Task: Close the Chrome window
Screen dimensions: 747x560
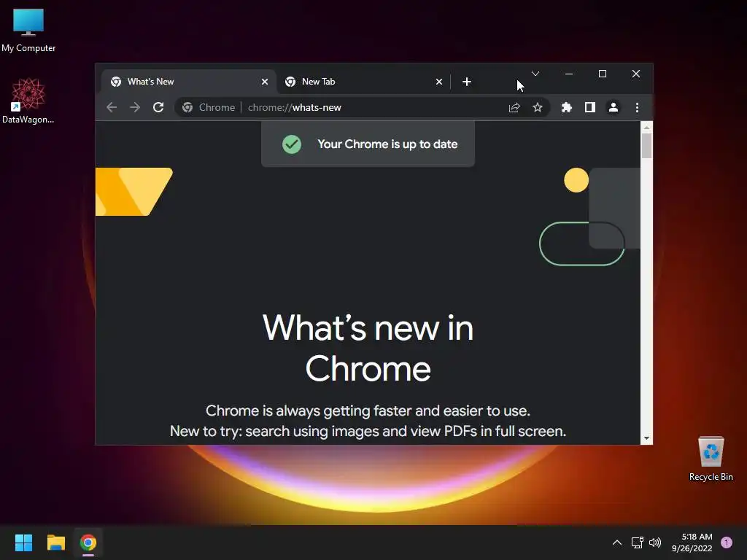Action: [x=636, y=74]
